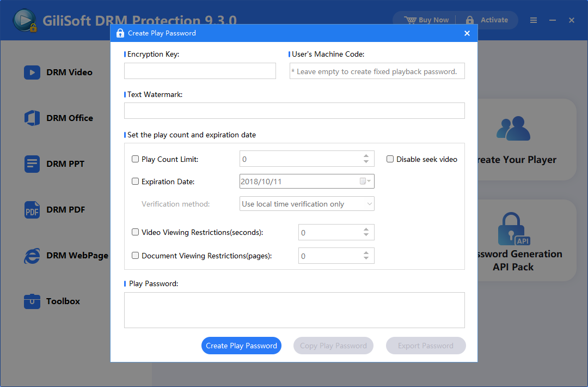Image resolution: width=588 pixels, height=387 pixels.
Task: Close the Create Play Password dialog
Action: pyautogui.click(x=467, y=33)
